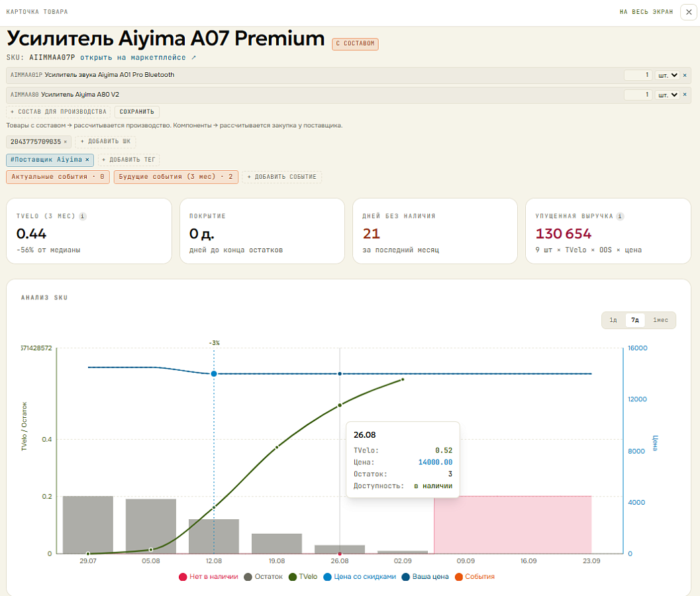Viewport: 700px width, 596px height.
Task: Add a new barcode
Action: click(106, 142)
